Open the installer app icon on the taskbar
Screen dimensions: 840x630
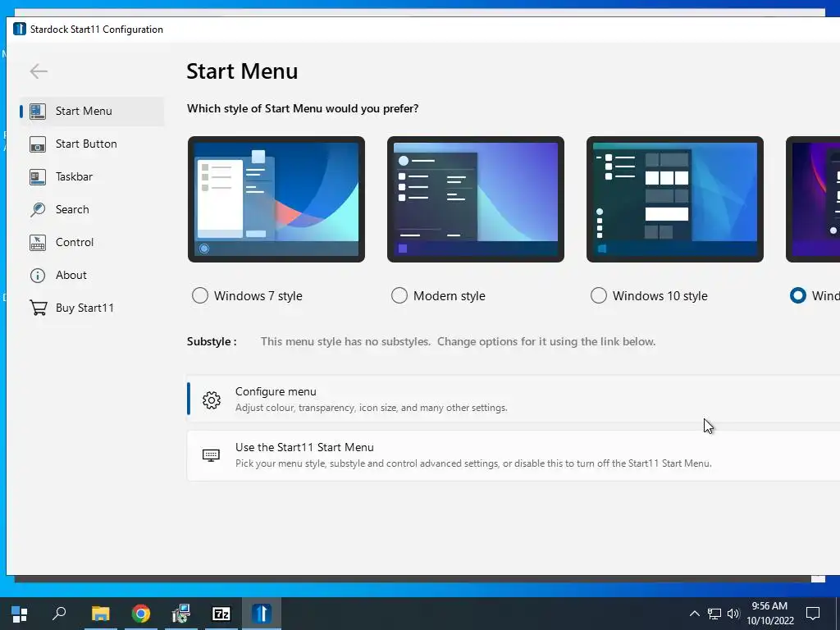(181, 614)
